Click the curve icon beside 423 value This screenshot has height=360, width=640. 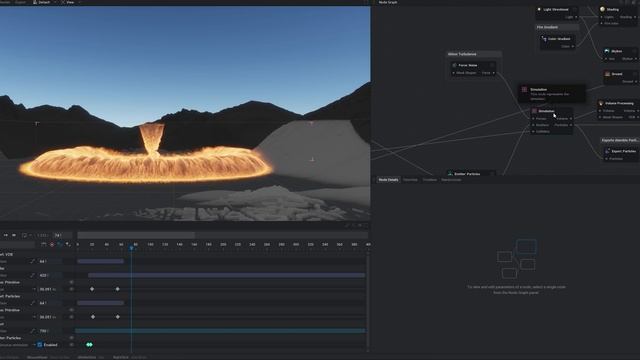click(33, 276)
